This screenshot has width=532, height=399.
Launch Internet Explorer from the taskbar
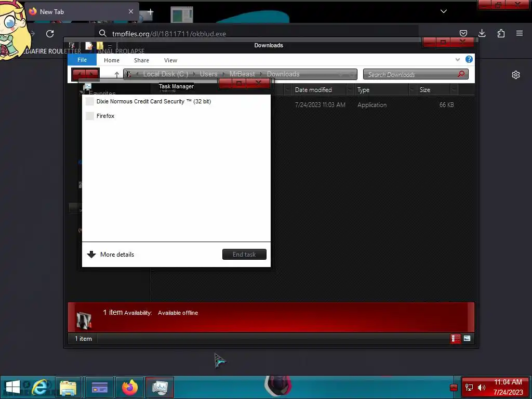click(x=40, y=387)
